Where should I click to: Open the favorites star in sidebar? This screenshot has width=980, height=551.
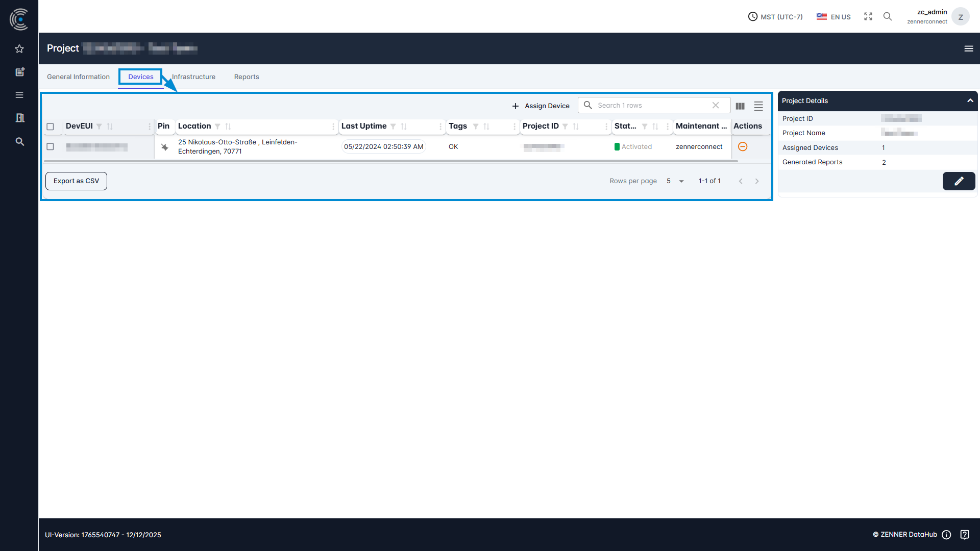[19, 49]
